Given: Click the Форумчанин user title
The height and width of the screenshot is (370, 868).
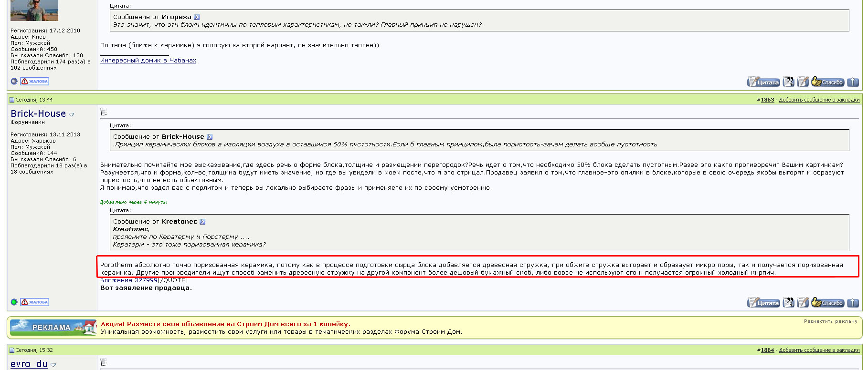Looking at the screenshot, I should pyautogui.click(x=28, y=123).
